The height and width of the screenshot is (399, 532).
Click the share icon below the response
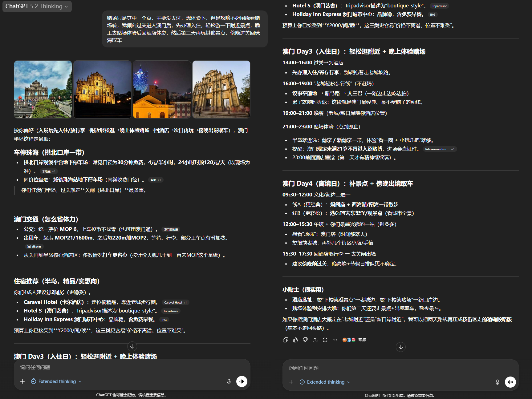(315, 340)
